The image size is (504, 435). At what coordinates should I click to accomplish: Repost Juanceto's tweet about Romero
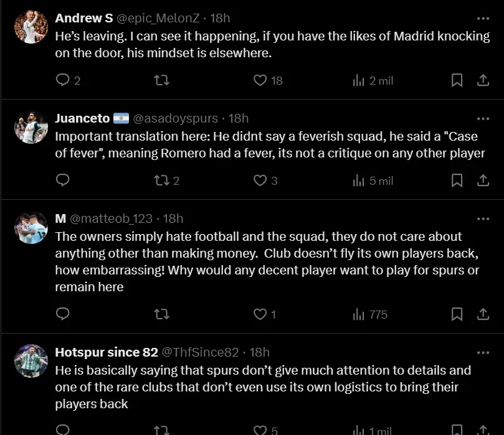click(161, 180)
